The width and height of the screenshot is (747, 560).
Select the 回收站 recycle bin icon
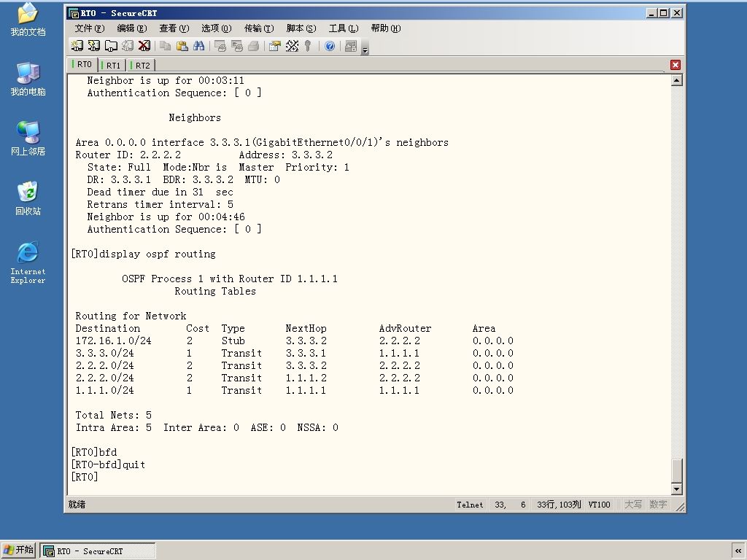pyautogui.click(x=28, y=198)
